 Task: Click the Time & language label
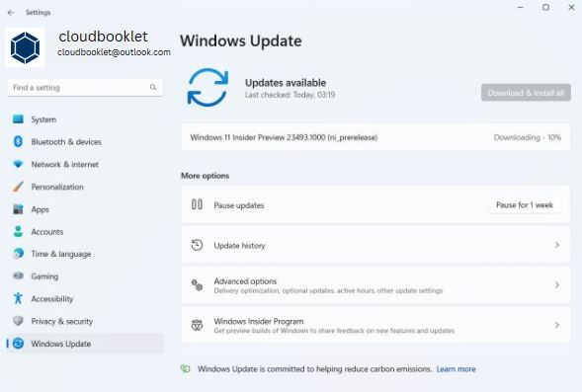tap(61, 254)
